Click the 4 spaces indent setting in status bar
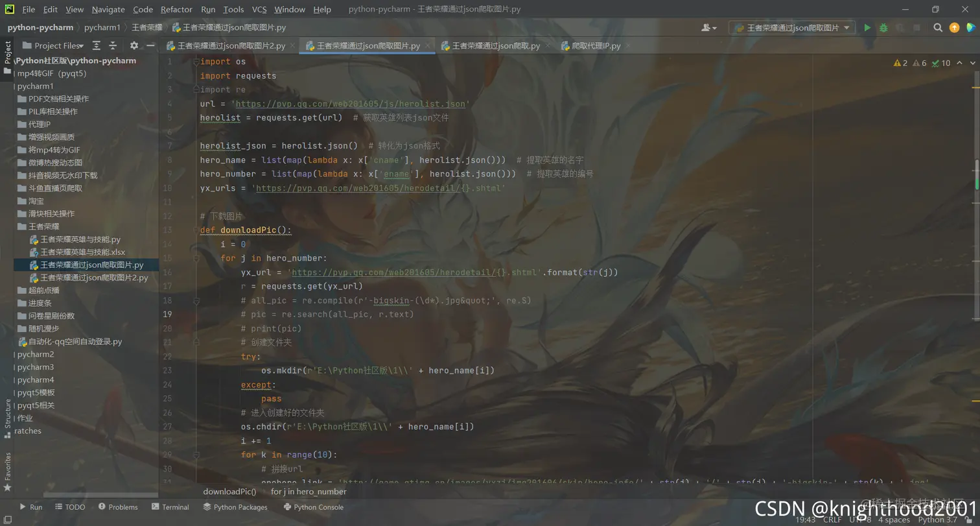This screenshot has height=526, width=980. (894, 520)
